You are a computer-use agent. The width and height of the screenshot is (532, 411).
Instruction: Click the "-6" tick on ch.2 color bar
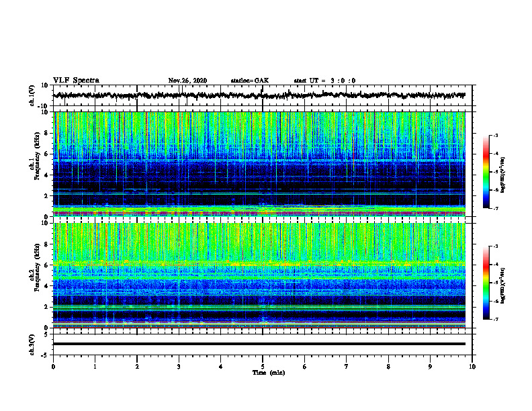pos(495,301)
